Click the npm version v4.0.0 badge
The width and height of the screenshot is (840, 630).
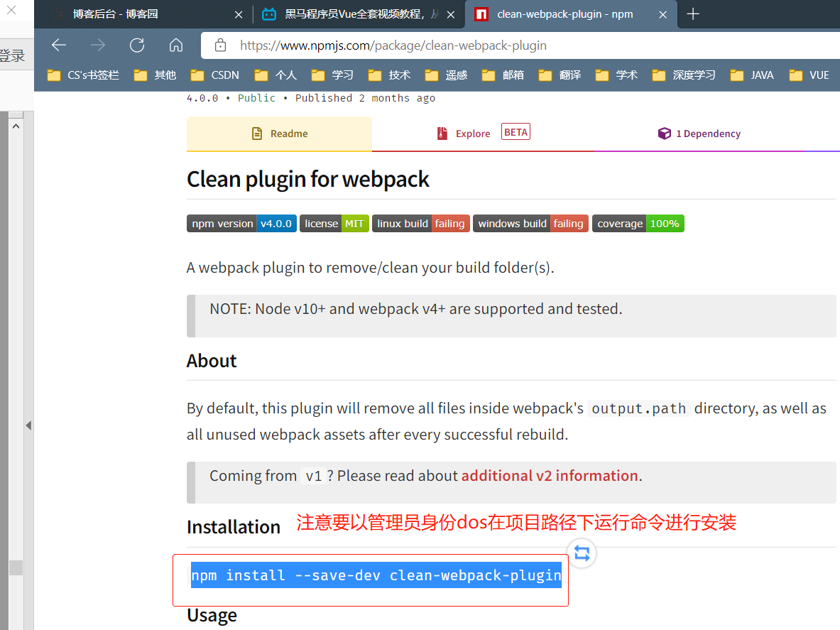point(241,224)
